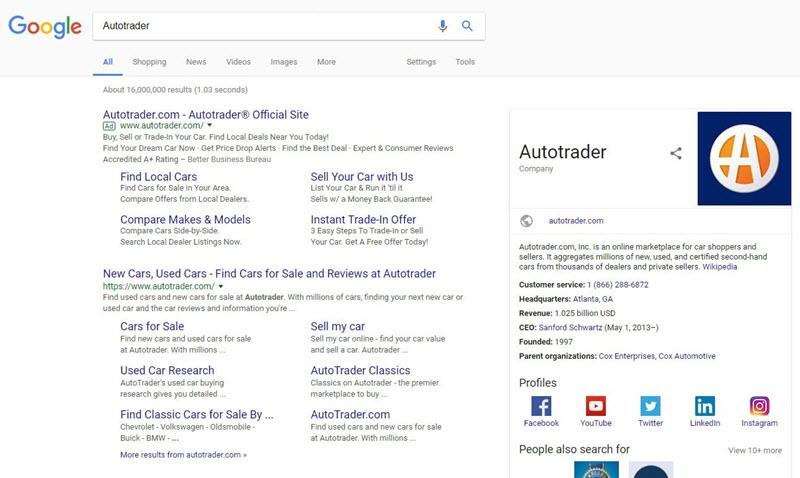Open the Used Car Research sitelink
This screenshot has height=478, width=800.
(x=167, y=370)
